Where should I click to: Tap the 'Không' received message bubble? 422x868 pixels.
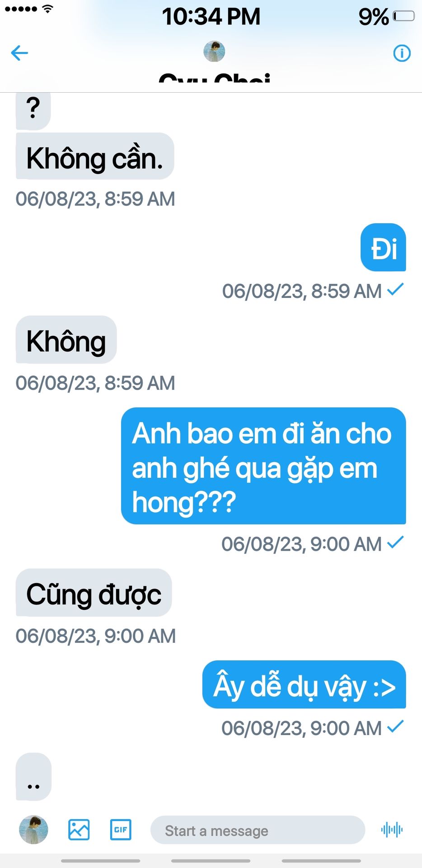[66, 340]
